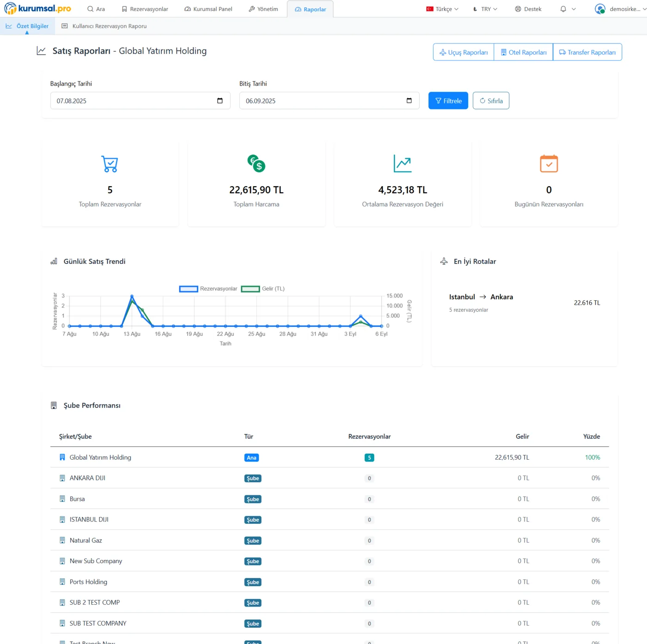Click the kurumsal.pro logo
This screenshot has width=647, height=644.
[38, 9]
